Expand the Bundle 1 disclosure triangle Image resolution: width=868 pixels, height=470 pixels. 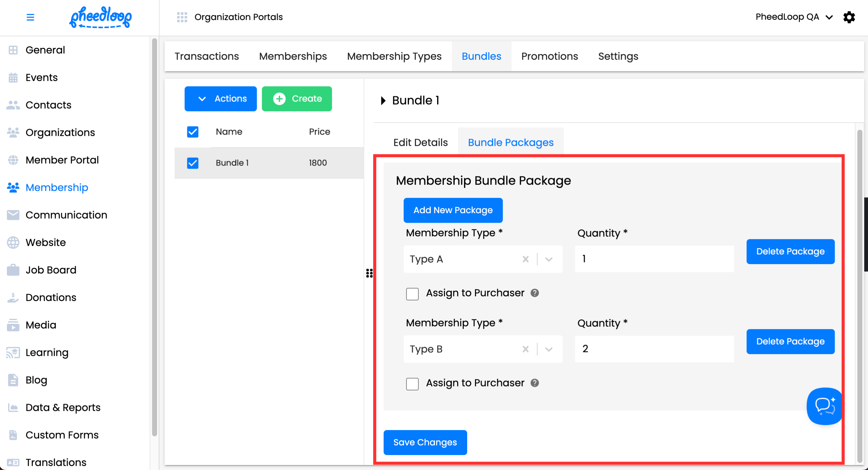tap(383, 101)
